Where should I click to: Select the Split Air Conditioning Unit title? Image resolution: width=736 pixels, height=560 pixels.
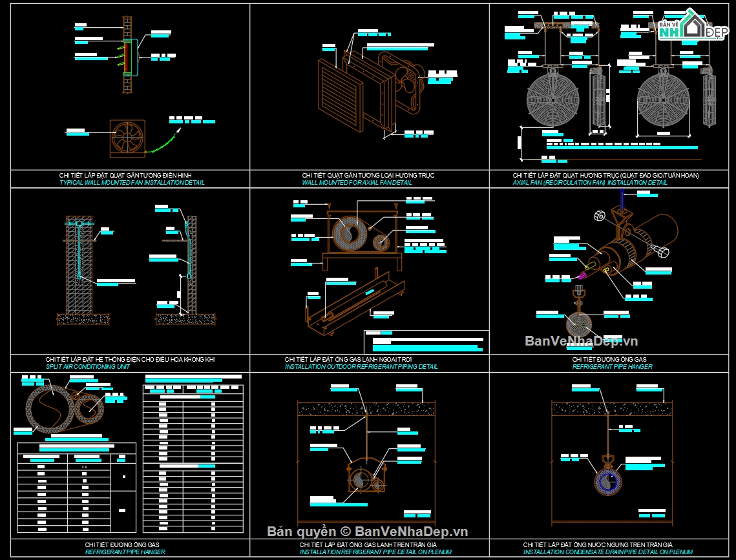[88, 367]
